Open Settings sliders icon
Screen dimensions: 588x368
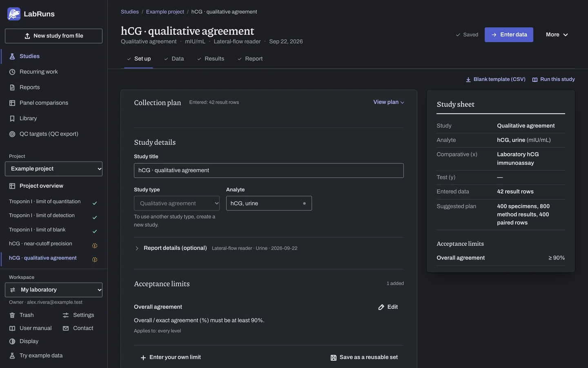click(66, 315)
